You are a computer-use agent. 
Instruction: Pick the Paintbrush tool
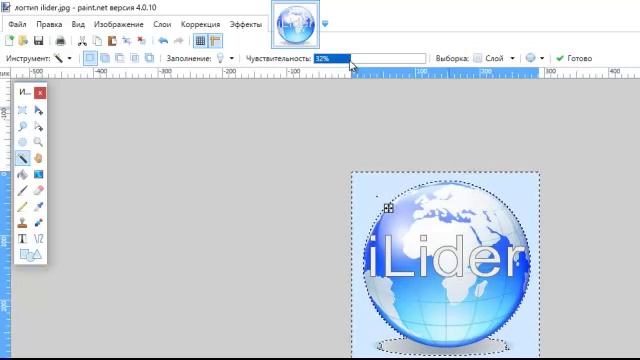click(x=22, y=190)
